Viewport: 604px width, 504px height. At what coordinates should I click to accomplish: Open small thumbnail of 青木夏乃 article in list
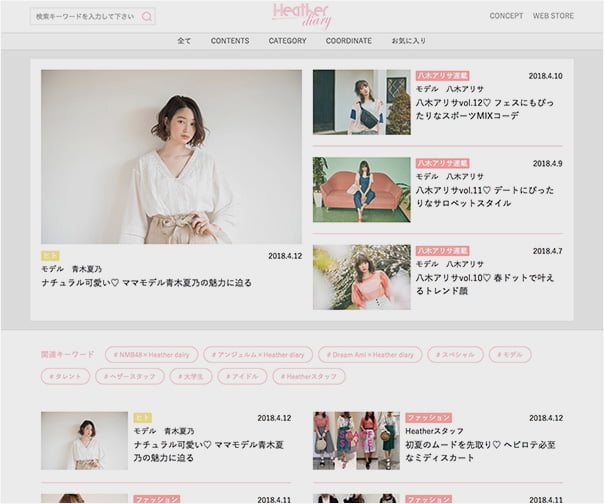click(84, 441)
